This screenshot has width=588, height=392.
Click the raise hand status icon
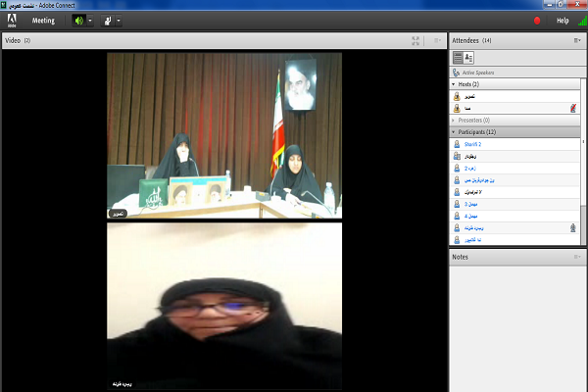click(x=107, y=20)
